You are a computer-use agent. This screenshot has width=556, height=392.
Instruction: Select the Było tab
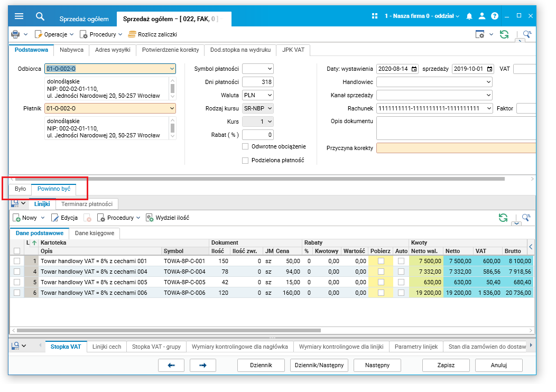click(20, 189)
